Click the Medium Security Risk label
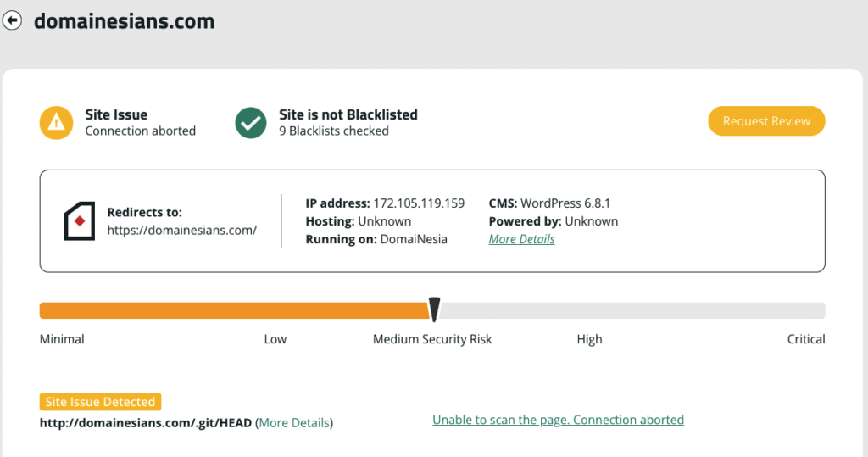868x457 pixels. click(x=432, y=339)
